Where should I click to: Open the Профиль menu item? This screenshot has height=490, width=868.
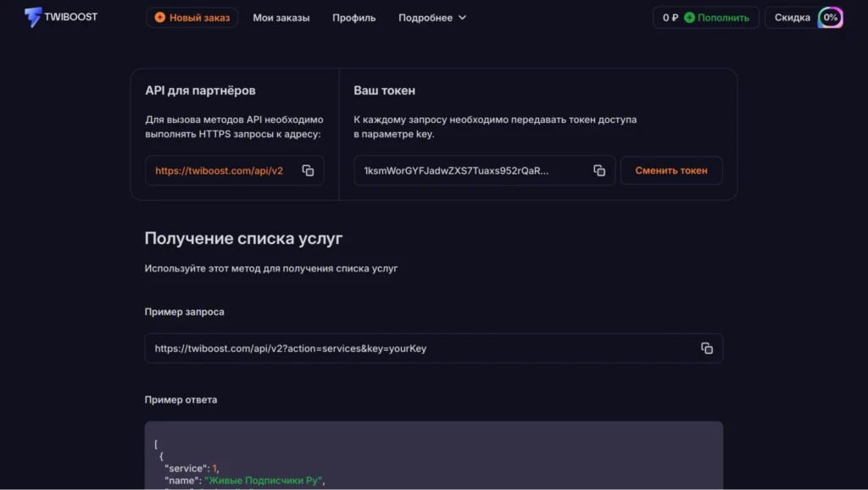pyautogui.click(x=353, y=18)
